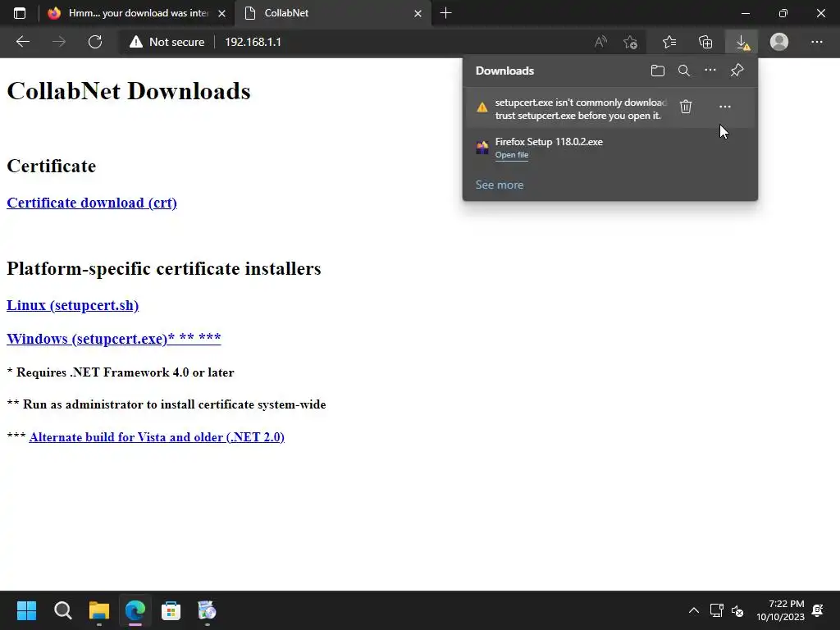
Task: Open the clock showing 7:22 PM
Action: coord(781,610)
